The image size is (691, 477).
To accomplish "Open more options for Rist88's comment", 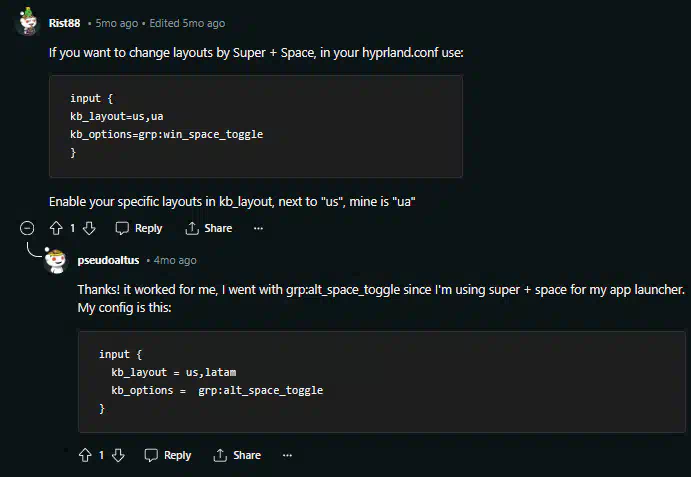I will [258, 228].
